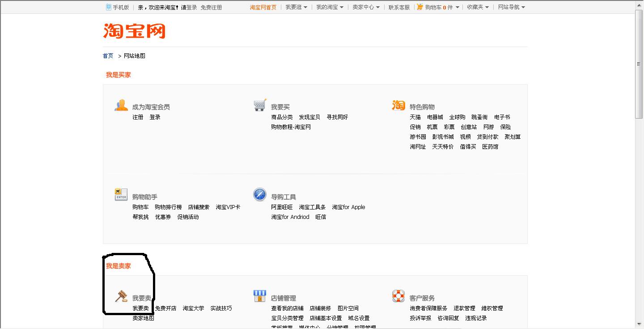Click the scrollbar up arrow
Viewport: 644px width, 329px height.
[639, 4]
